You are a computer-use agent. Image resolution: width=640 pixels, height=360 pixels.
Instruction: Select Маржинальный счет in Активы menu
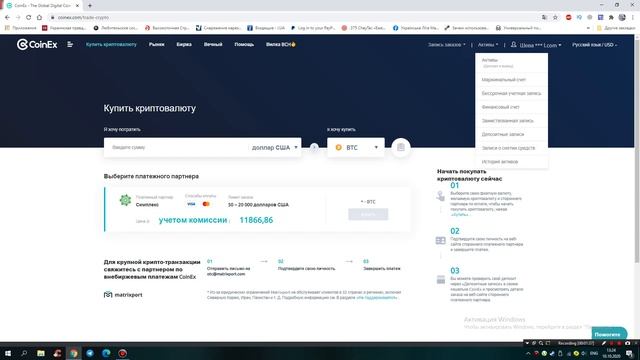[511, 80]
